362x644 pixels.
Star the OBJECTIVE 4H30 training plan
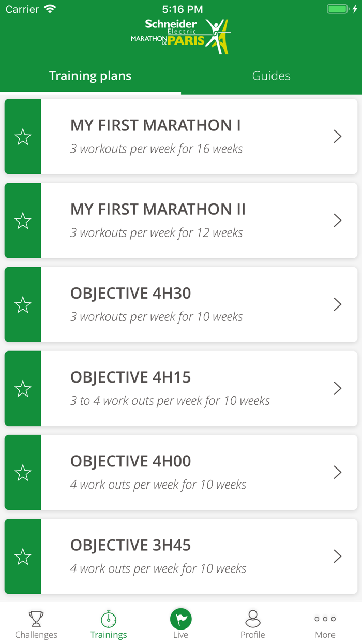click(23, 304)
